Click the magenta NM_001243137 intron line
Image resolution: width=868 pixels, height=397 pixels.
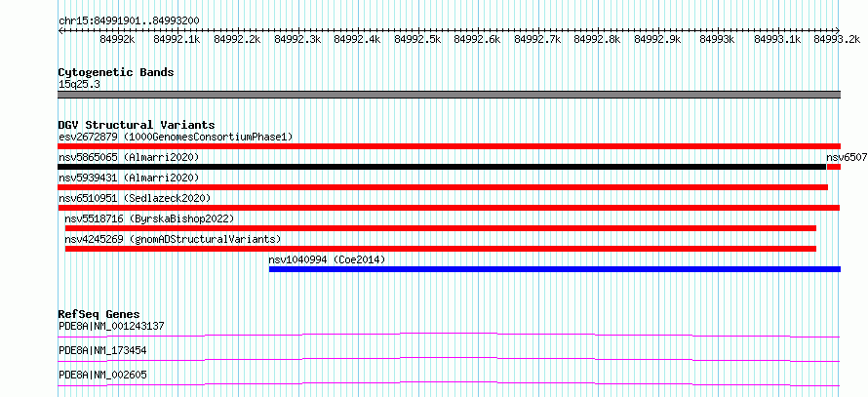point(449,335)
